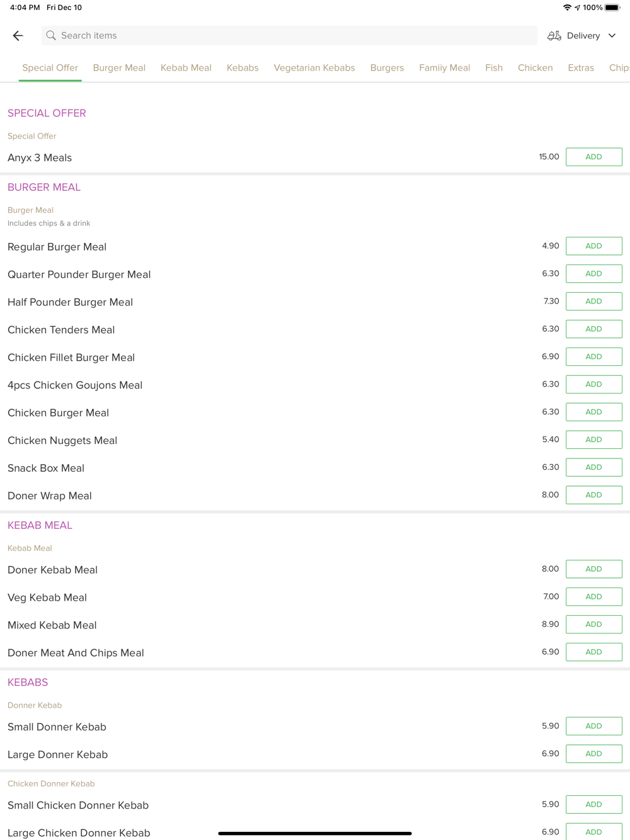Add Doner Wrap Meal to basket

click(594, 495)
